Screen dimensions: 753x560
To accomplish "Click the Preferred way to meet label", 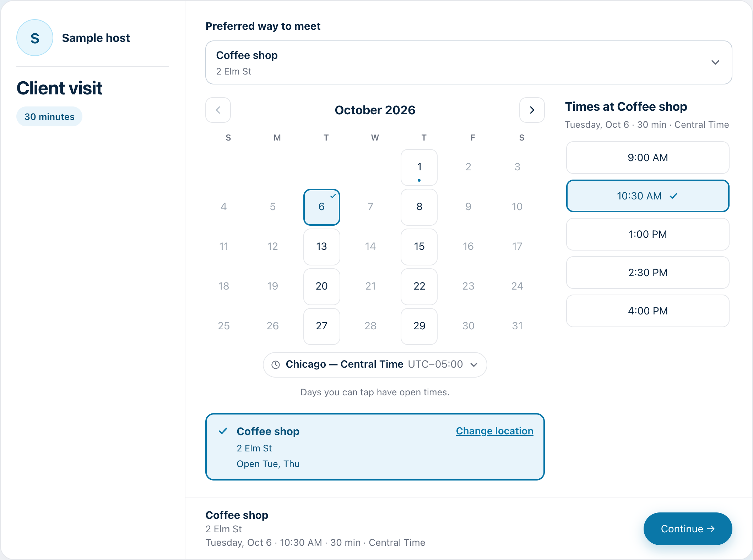I will click(x=263, y=26).
